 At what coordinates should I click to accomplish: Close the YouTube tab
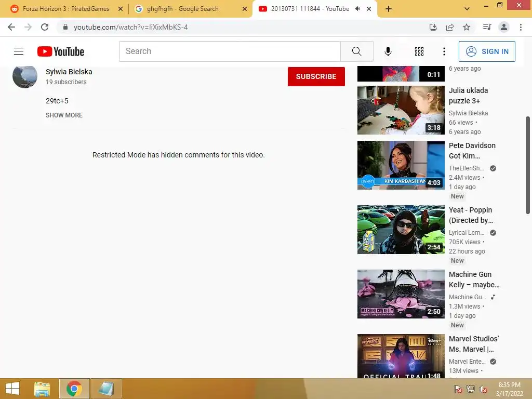369,9
